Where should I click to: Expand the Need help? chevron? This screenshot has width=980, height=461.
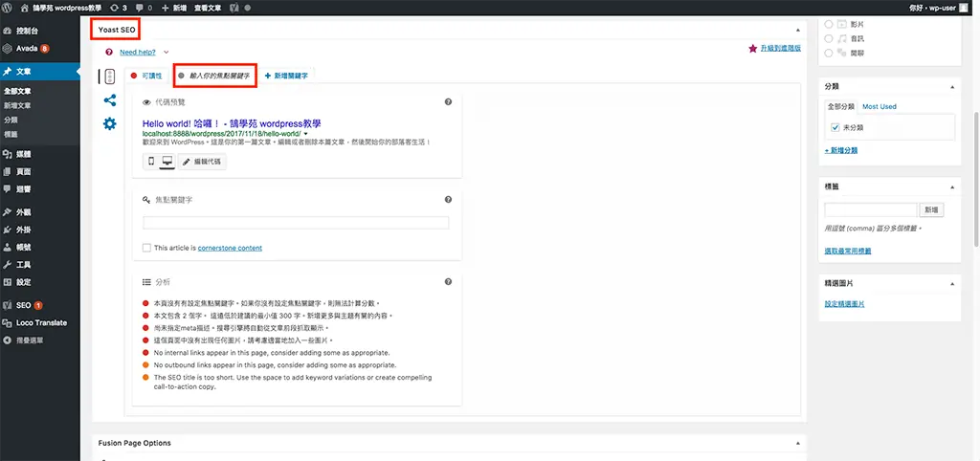tap(166, 52)
